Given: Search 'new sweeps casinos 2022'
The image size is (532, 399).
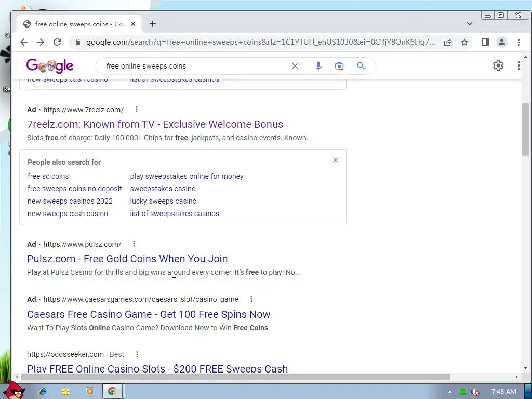Looking at the screenshot, I should point(70,201).
